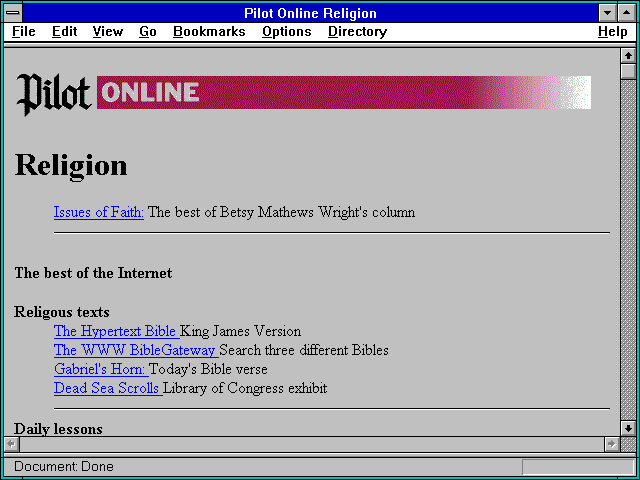Open The WWW BibleGateway link
The image size is (640, 480).
(x=136, y=350)
